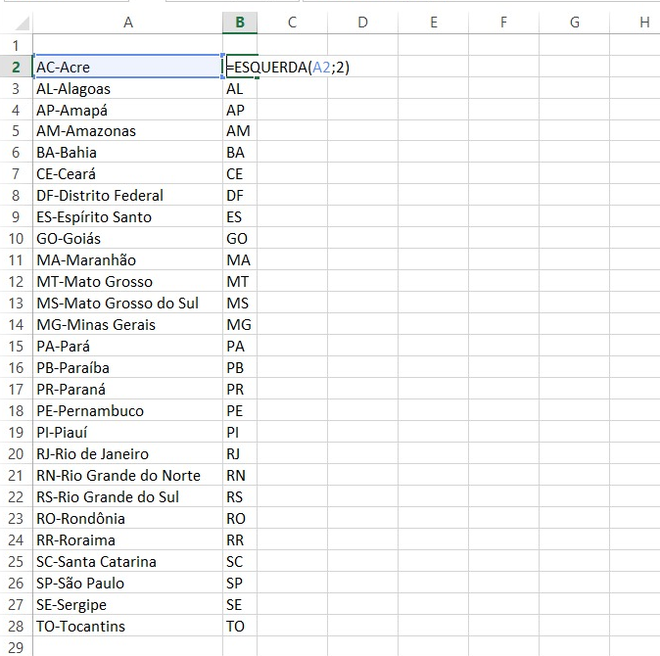
Task: Select column B header
Action: tap(240, 22)
